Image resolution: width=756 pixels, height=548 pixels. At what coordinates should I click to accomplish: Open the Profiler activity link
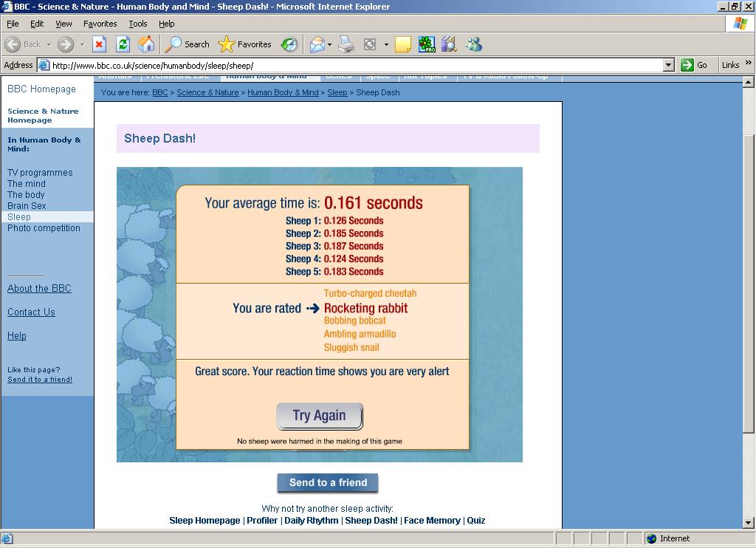pos(262,521)
